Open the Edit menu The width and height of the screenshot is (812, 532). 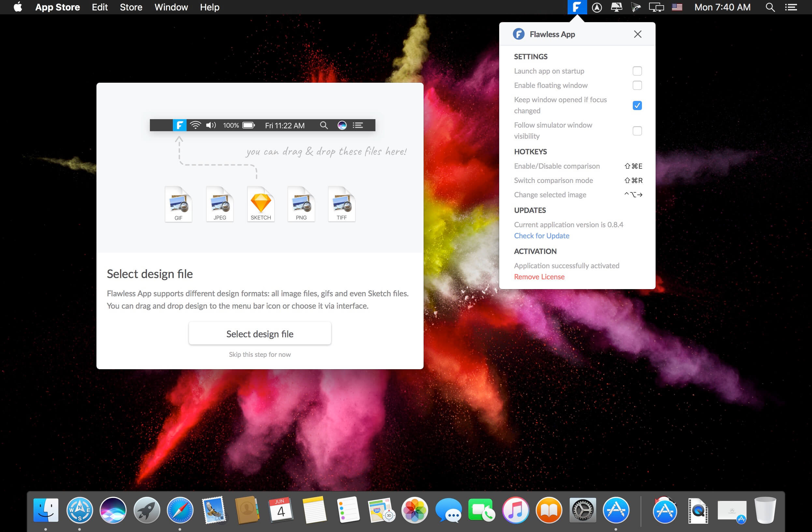tap(100, 7)
